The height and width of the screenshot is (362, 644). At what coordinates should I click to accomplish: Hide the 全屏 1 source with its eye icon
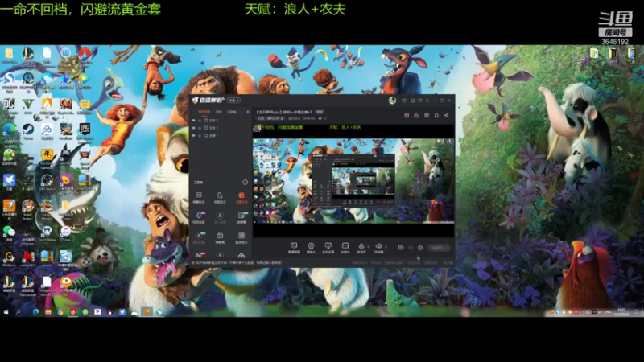click(x=194, y=135)
